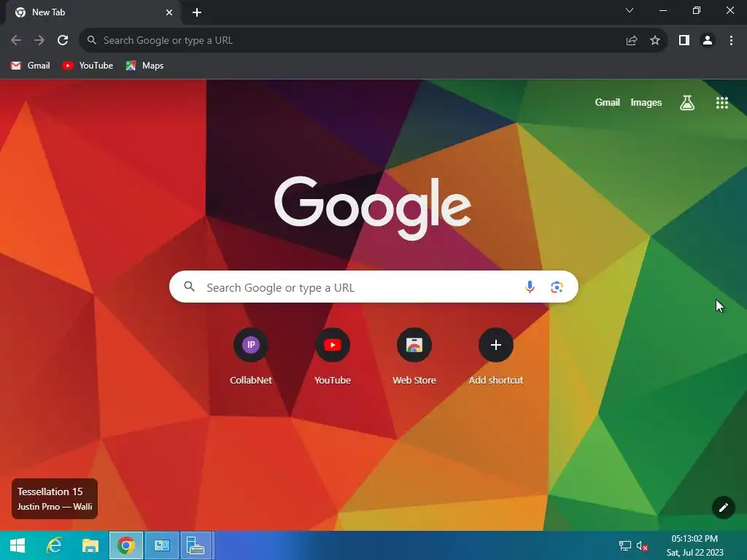Click the magnifier icon in Google search box
The image size is (747, 560).
[189, 287]
